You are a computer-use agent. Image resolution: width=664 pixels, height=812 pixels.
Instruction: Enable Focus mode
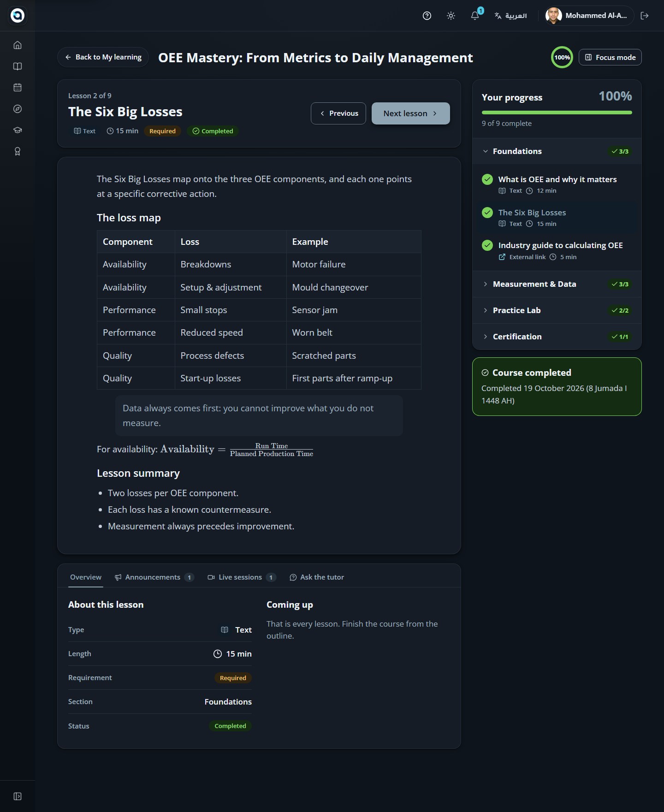(610, 57)
